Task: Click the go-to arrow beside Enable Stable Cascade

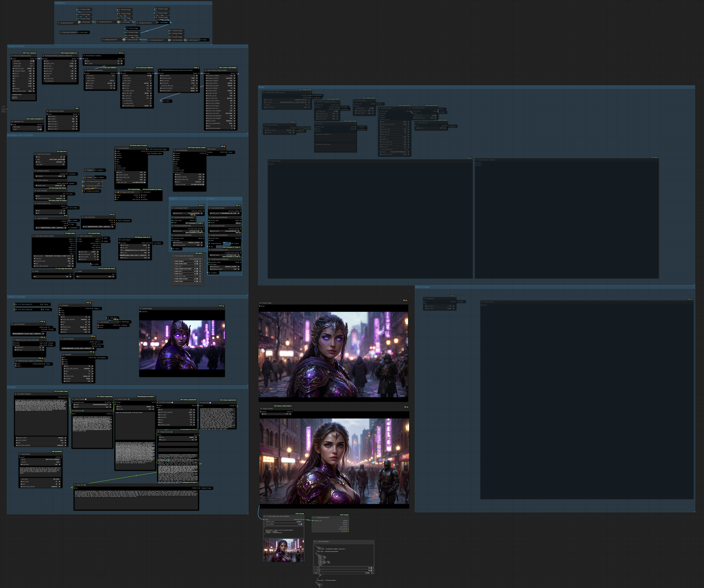Action: [x=200, y=279]
